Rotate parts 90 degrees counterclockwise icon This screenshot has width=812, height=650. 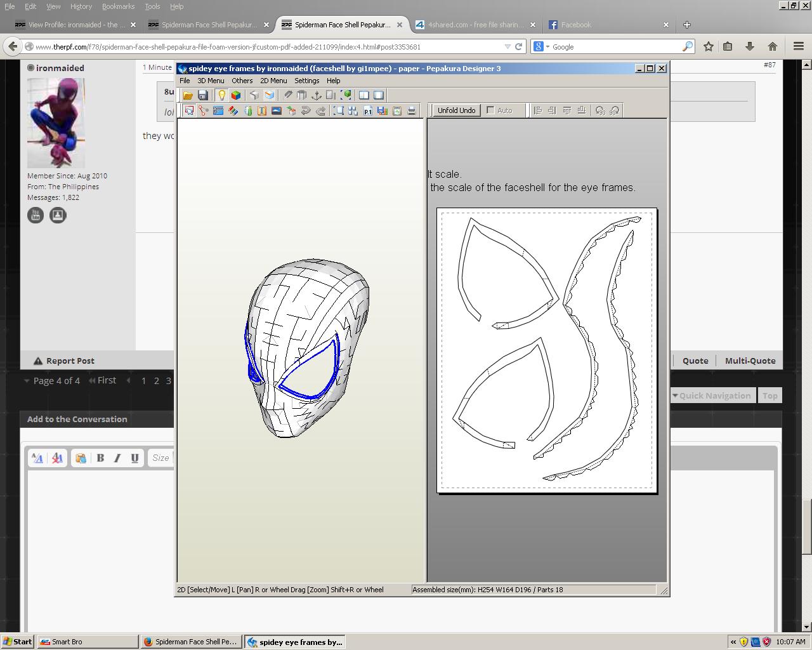pyautogui.click(x=600, y=110)
